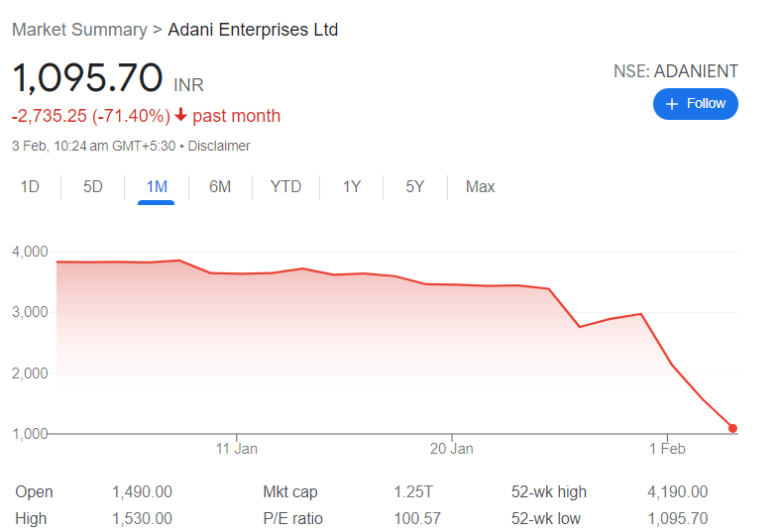Image resolution: width=783 pixels, height=532 pixels.
Task: Open the Market Summary breadcrumb link
Action: [x=80, y=30]
